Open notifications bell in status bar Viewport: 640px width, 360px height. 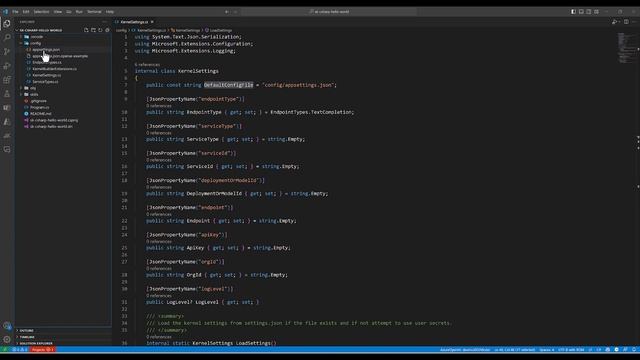pos(634,350)
